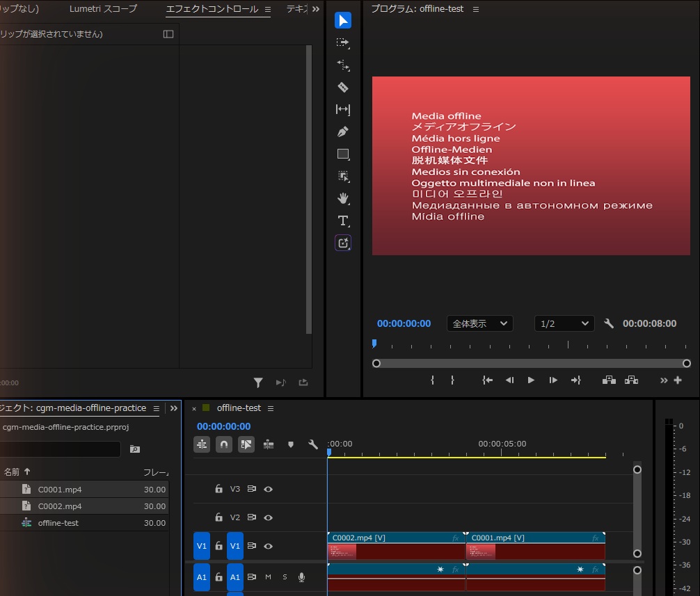This screenshot has width=700, height=596.
Task: Switch to Lumetri スコープ tab
Action: (x=103, y=9)
